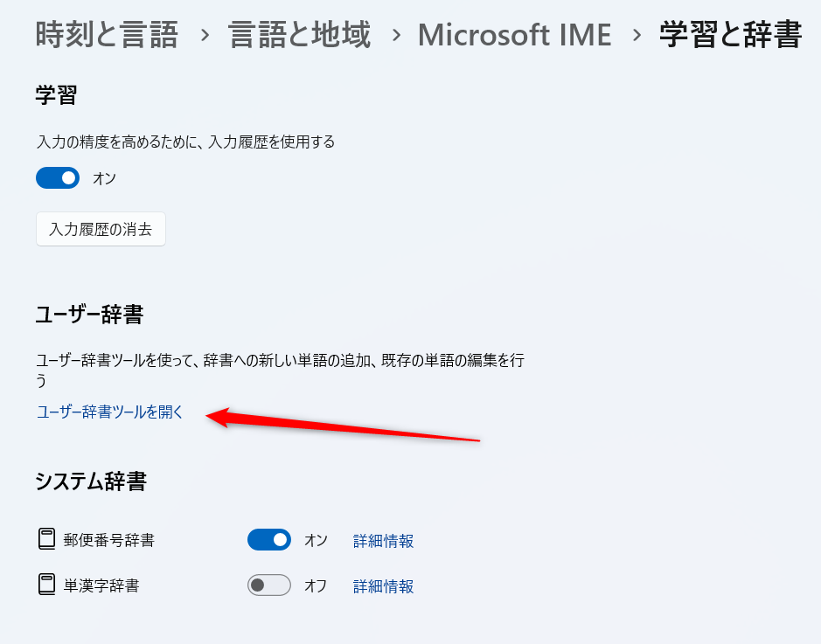Click the ユーザー辞書 section heading
821x644 pixels.
coord(89,315)
